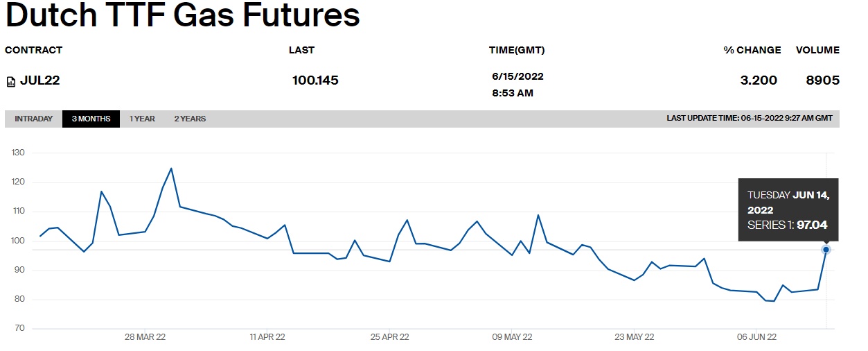The height and width of the screenshot is (351, 868).
Task: Select the 3 MONTHS chart range tab
Action: point(91,119)
